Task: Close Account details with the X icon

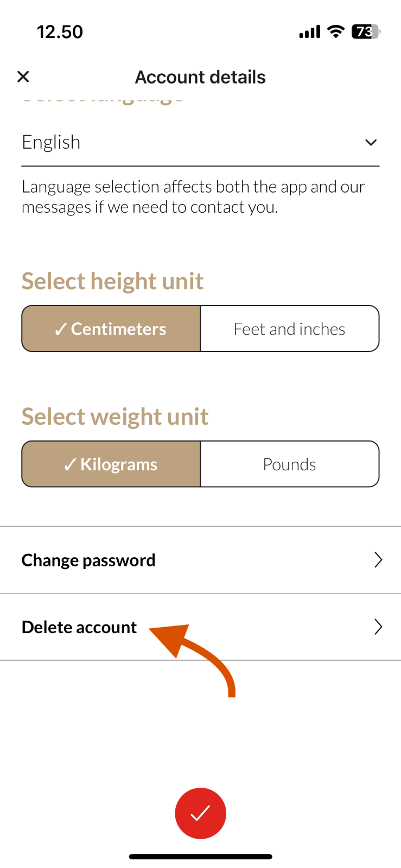Action: [23, 76]
